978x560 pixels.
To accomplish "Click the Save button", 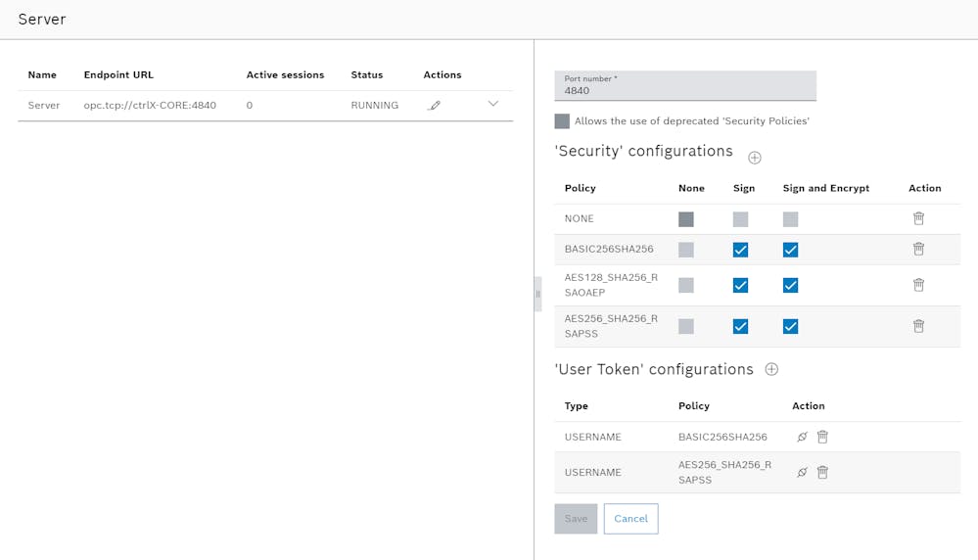I will 576,519.
